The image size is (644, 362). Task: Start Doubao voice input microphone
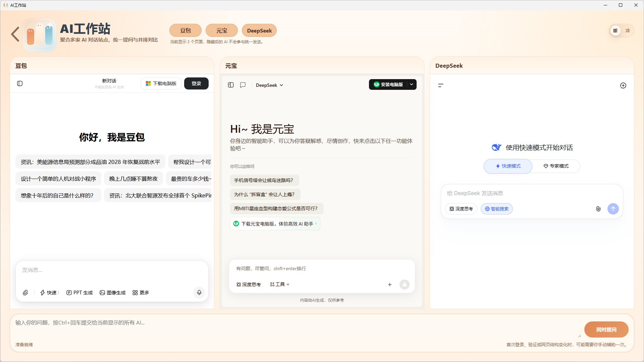tap(199, 293)
